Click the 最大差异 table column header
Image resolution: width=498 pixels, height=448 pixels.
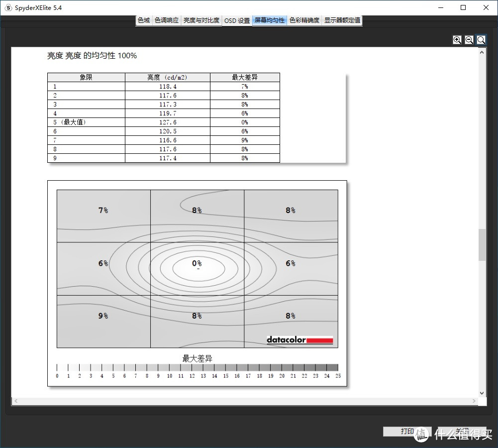point(245,77)
